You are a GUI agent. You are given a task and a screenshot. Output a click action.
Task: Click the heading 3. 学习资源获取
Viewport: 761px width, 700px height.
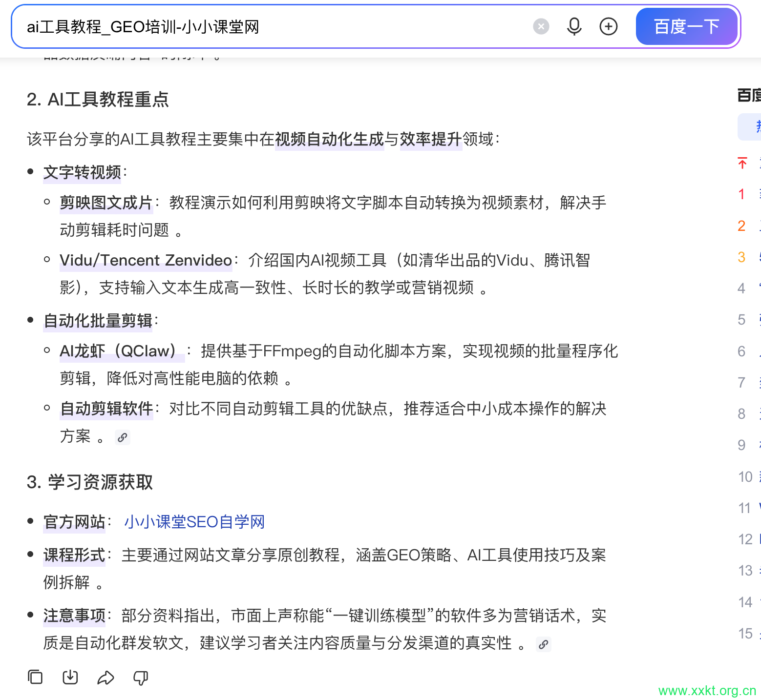tap(90, 482)
